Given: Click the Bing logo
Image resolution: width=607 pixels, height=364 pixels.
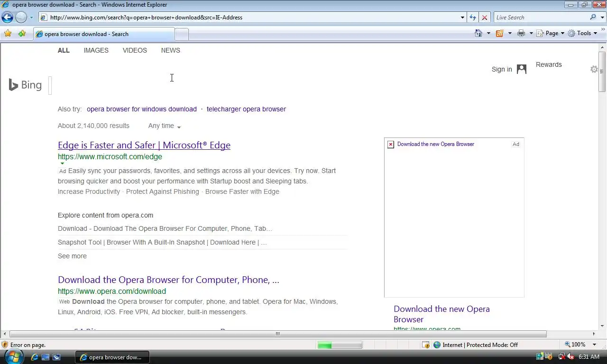Looking at the screenshot, I should [25, 85].
